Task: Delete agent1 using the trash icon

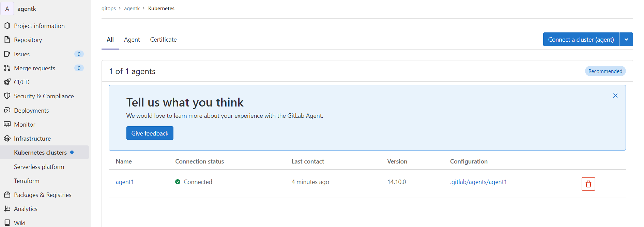Action: pyautogui.click(x=588, y=184)
